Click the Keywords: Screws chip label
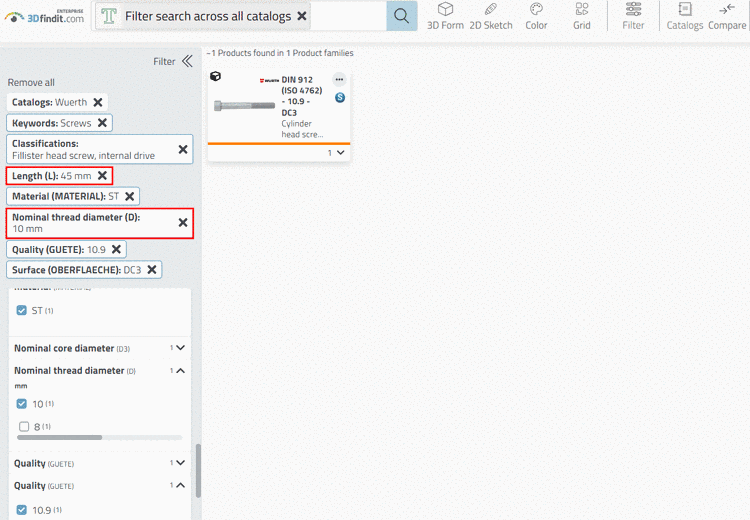Screen dimensions: 750x520 (52, 123)
